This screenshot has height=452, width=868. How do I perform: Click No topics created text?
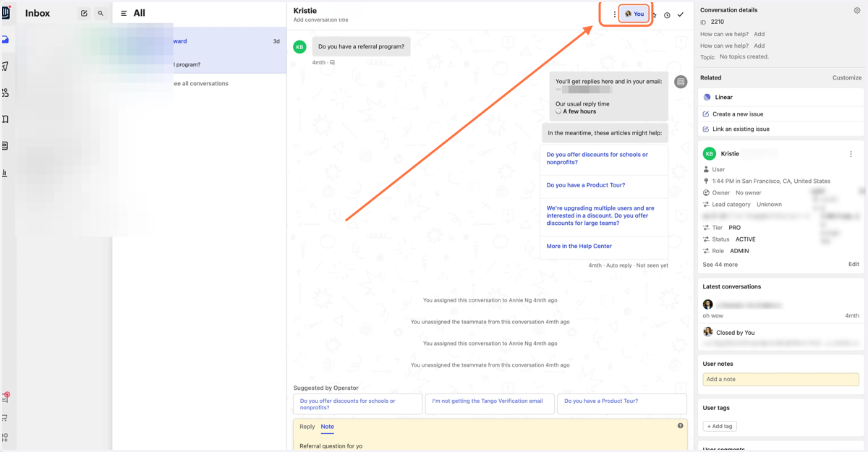[x=744, y=56]
